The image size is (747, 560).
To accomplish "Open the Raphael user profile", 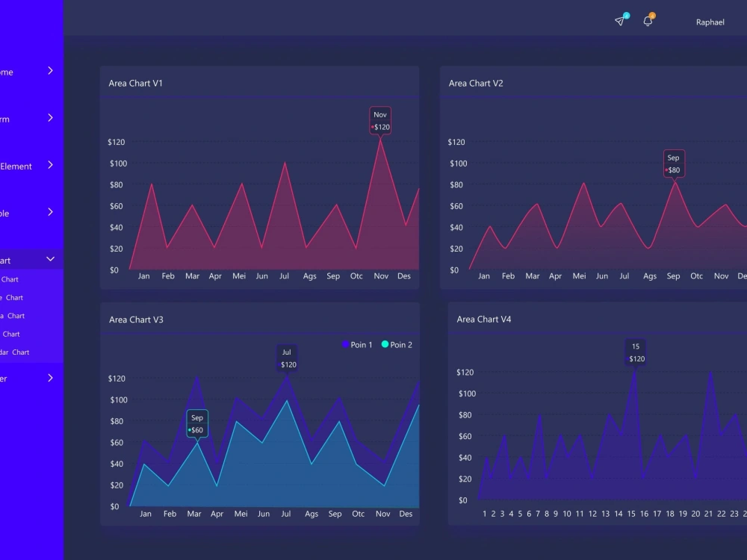I will point(710,22).
